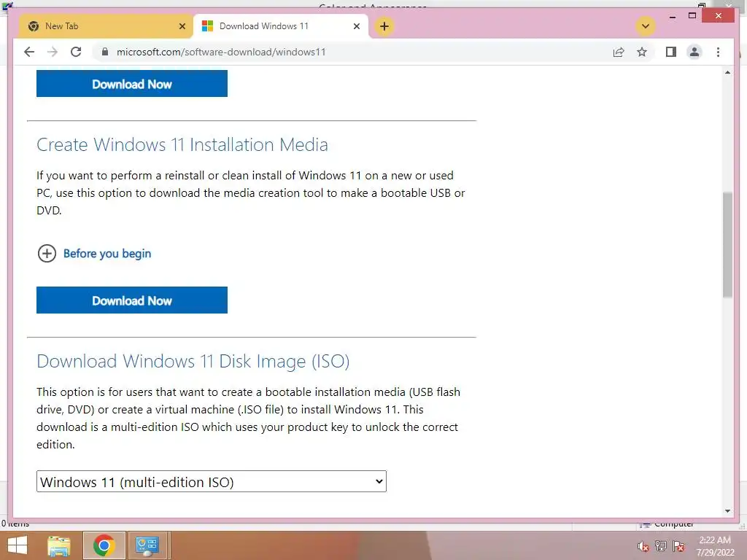Go back to the previous page
The image size is (747, 560).
(x=29, y=52)
